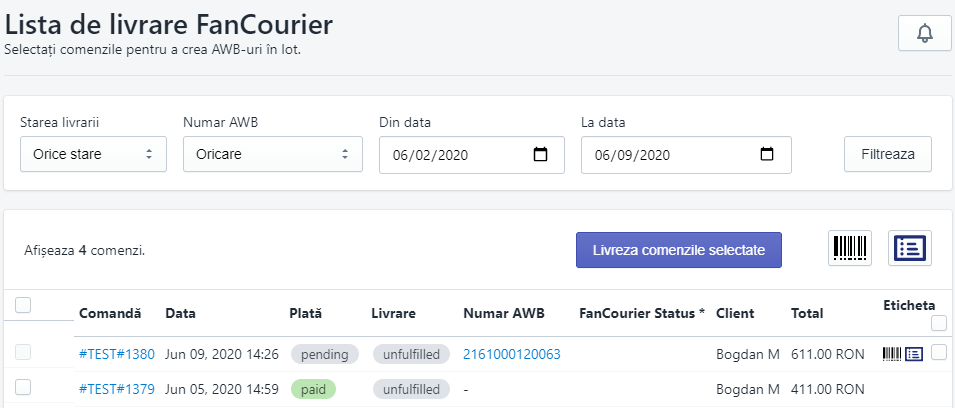Click the Afișeaza 4 comenzi text

85,250
